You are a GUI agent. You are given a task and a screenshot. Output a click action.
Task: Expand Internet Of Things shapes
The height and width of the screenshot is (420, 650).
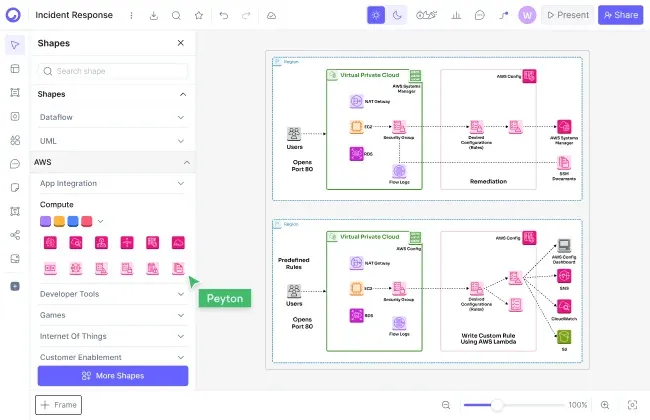point(113,336)
